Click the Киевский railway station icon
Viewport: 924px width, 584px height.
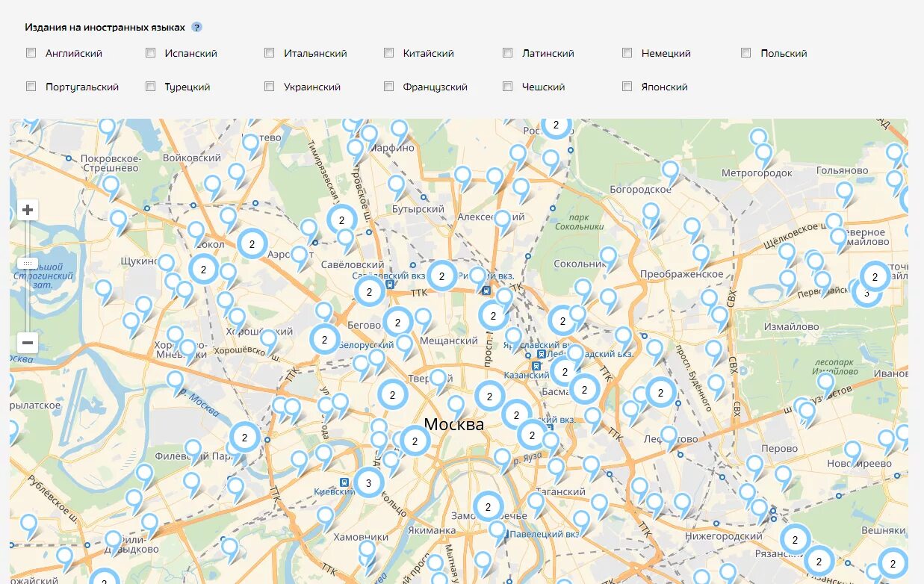click(344, 482)
